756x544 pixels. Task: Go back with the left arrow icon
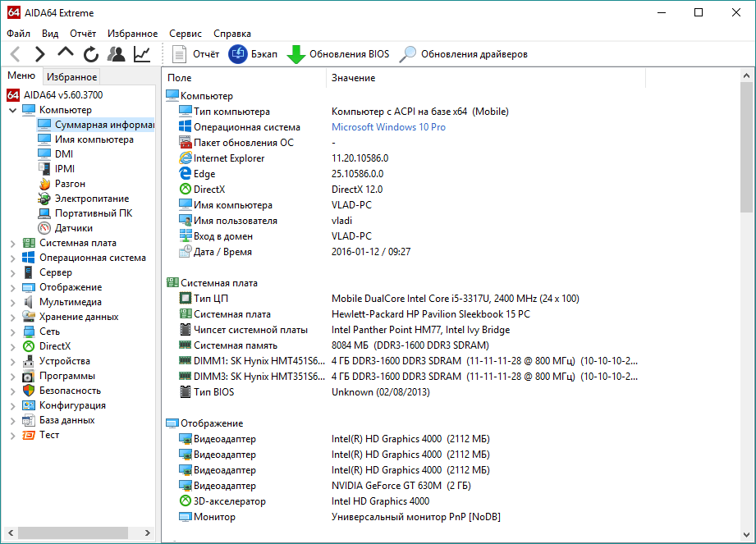tap(16, 54)
